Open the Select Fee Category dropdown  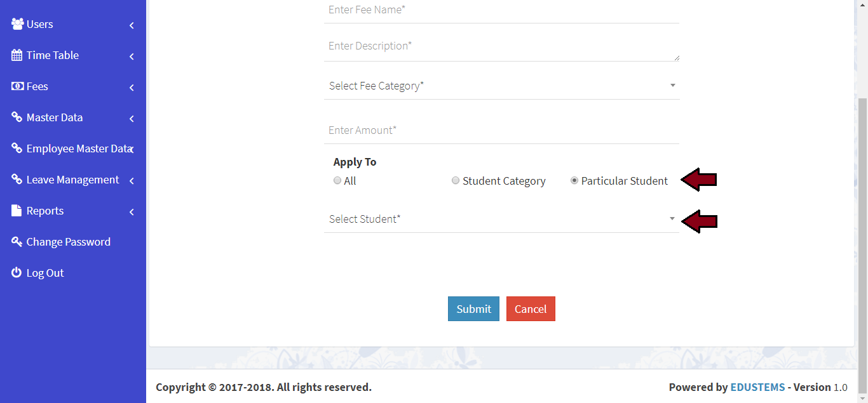501,86
